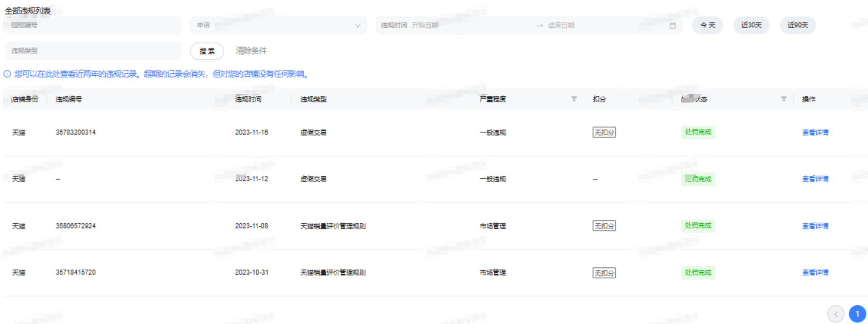Open the 申诉 dropdown selector
This screenshot has width=868, height=324.
(x=278, y=25)
